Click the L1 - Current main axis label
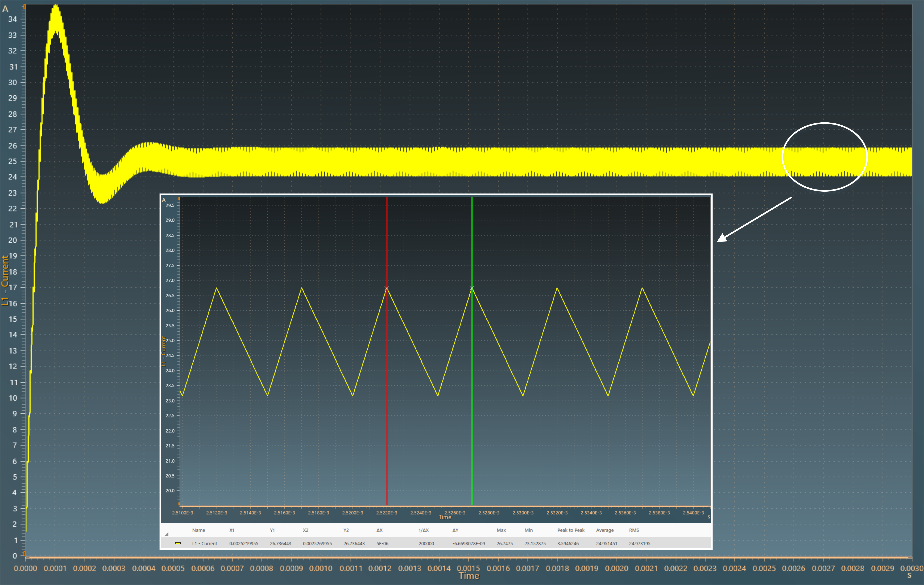 5,280
